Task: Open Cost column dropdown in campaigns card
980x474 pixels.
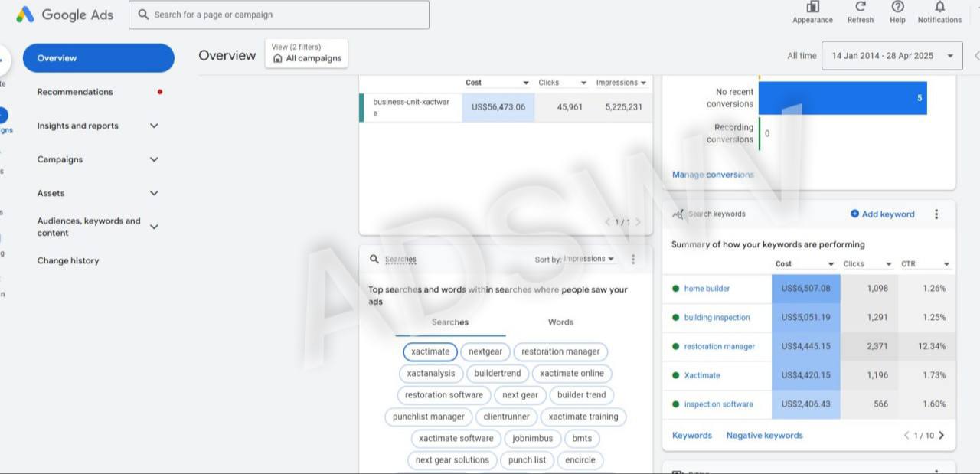Action: [526, 83]
